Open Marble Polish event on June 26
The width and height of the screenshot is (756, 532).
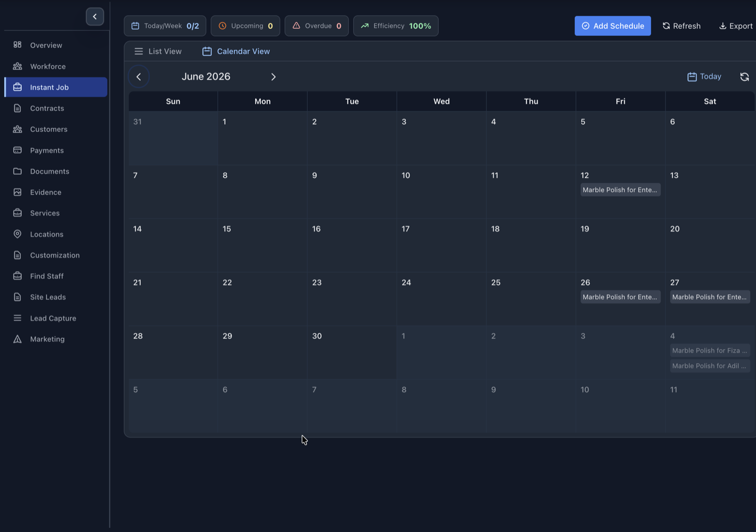tap(621, 297)
